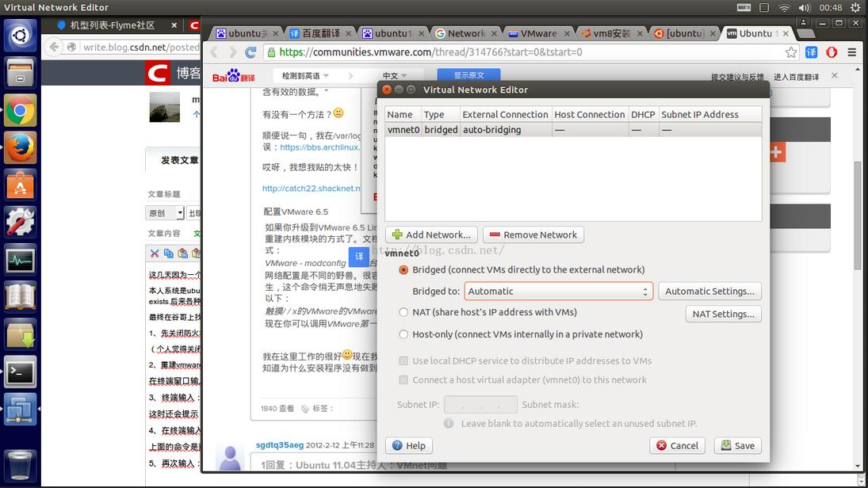The height and width of the screenshot is (488, 868).
Task: Switch to the Network Google tab
Action: click(466, 33)
